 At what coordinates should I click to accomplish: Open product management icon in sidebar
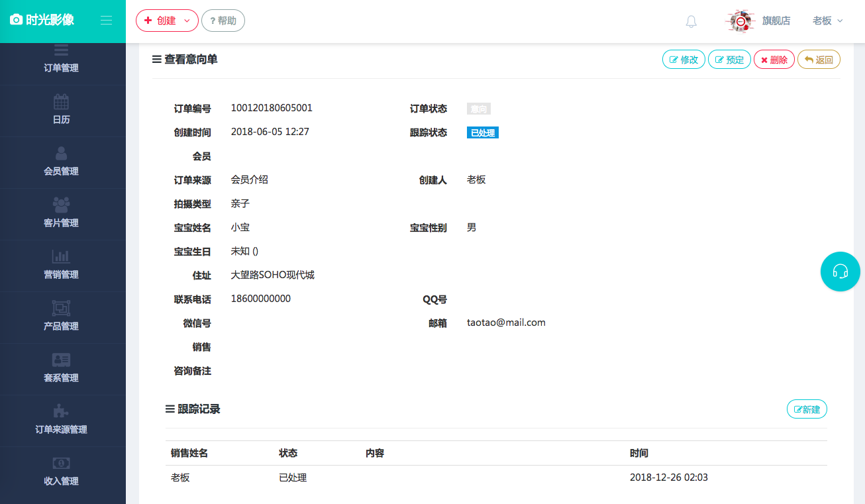click(x=61, y=308)
